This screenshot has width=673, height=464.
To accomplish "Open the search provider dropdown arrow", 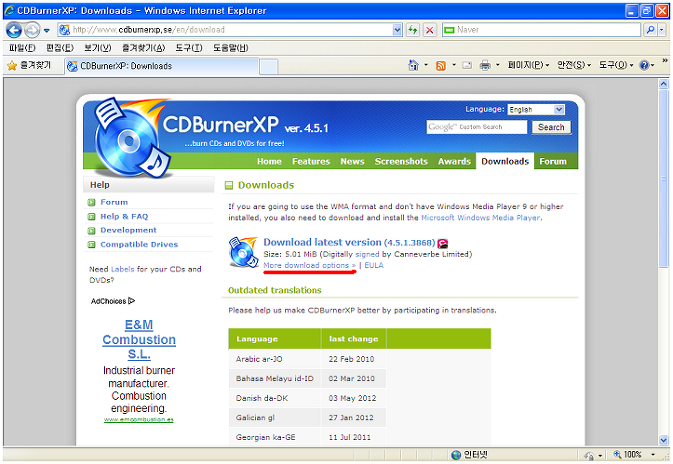I will click(x=662, y=30).
